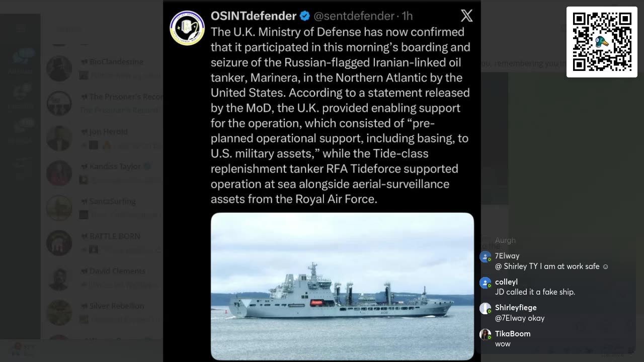Open the OSINTdefender profile avatar
Viewport: 644px width, 362px height.
(187, 28)
